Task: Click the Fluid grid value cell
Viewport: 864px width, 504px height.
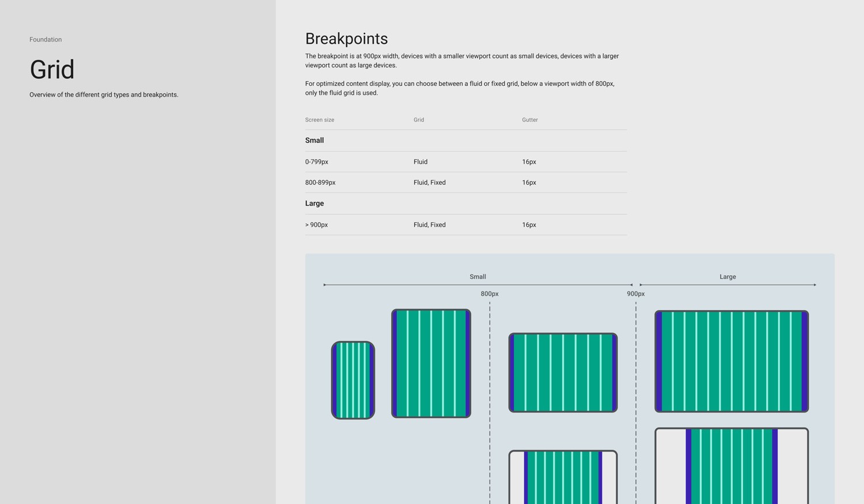Action: (x=420, y=162)
